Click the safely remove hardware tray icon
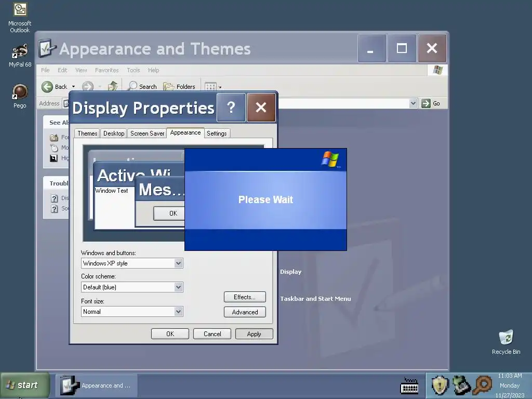The height and width of the screenshot is (399, 532). (461, 385)
